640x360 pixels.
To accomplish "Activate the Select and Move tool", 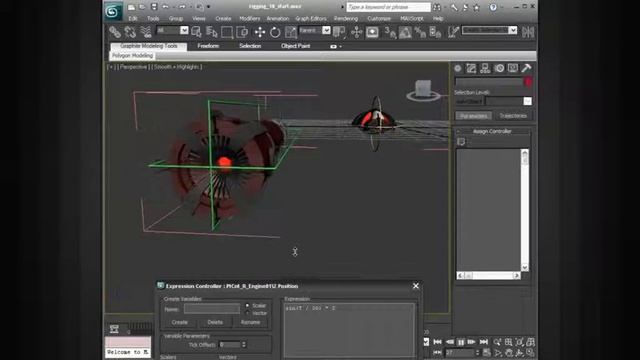I will [x=260, y=32].
